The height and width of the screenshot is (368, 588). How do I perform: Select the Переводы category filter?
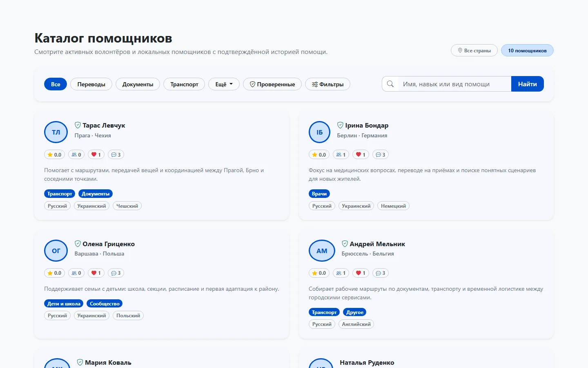point(91,84)
